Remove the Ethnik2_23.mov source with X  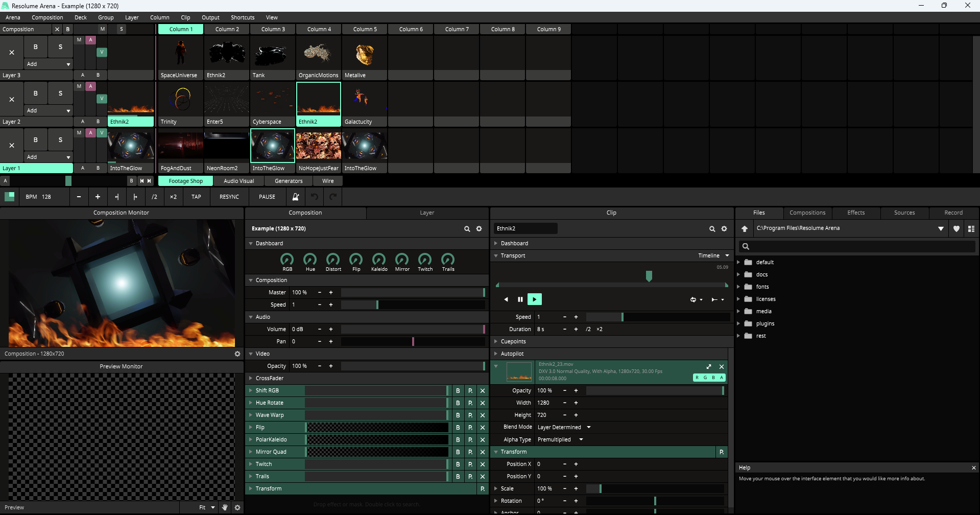[722, 367]
